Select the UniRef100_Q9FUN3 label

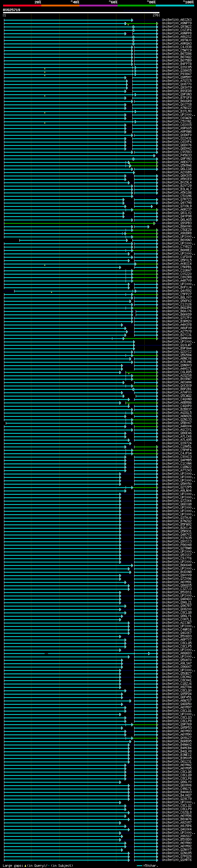click(177, 94)
